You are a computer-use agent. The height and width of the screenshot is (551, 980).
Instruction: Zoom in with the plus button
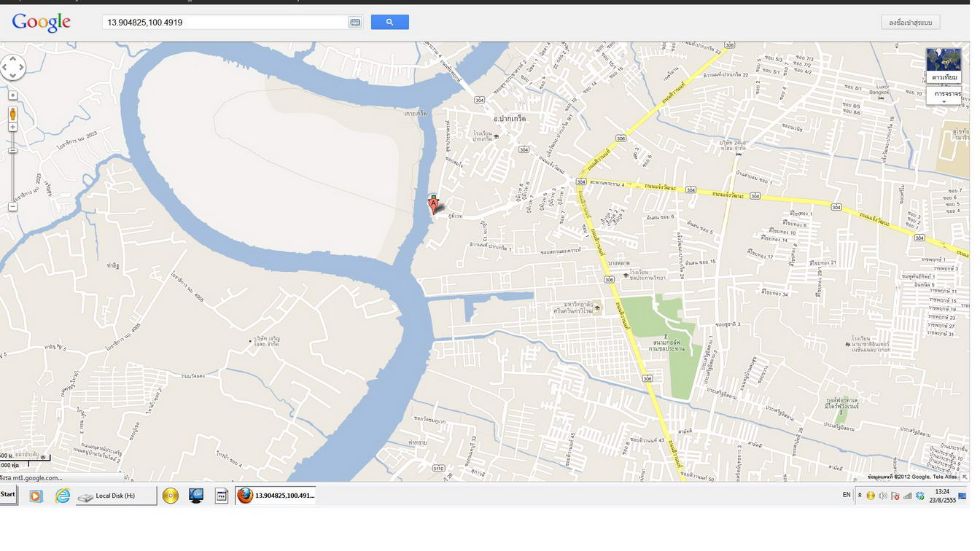pos(12,128)
